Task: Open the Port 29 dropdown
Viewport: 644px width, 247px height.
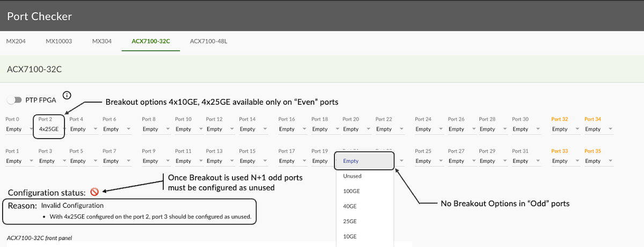Action: click(493, 161)
